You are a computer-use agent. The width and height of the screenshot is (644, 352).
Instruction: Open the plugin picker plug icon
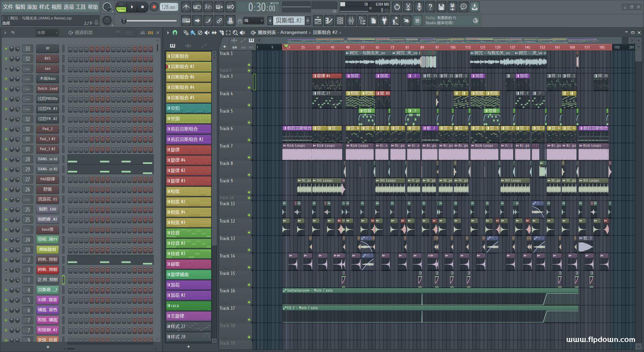click(x=384, y=21)
